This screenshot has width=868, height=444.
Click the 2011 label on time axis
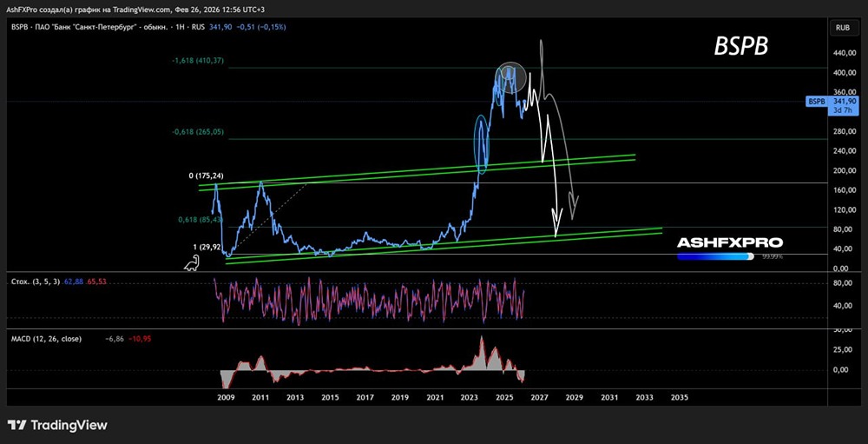[x=260, y=397]
